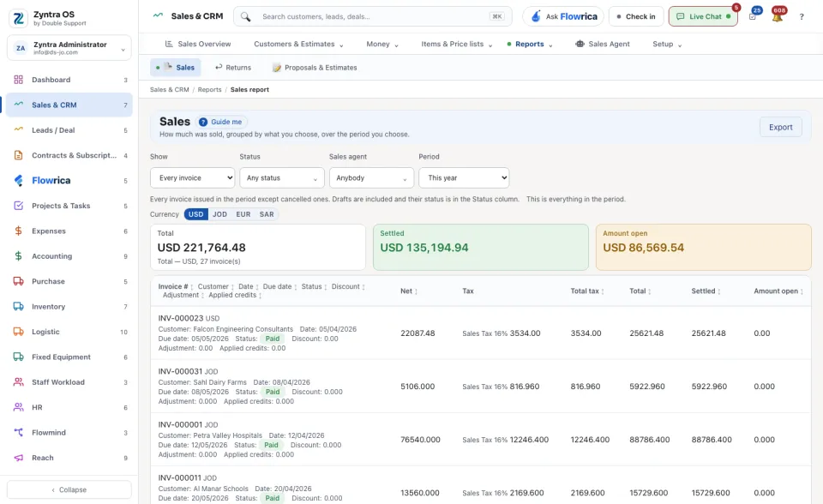Open the Sales agent 'Anybody' dropdown

point(371,178)
